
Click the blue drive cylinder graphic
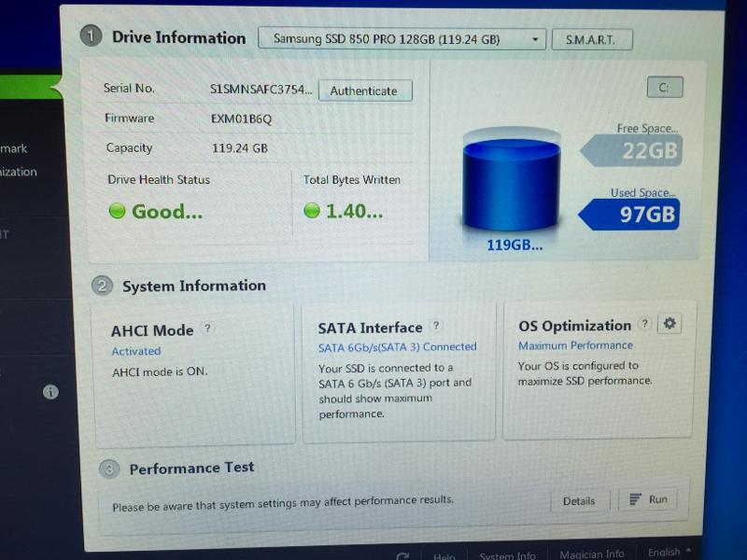click(x=511, y=178)
